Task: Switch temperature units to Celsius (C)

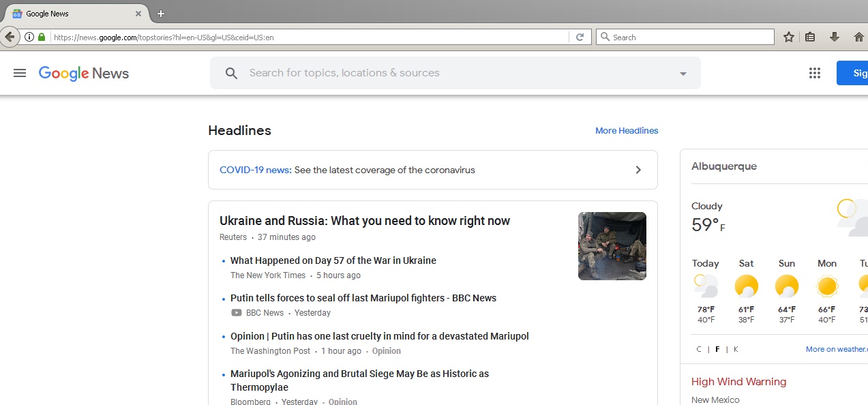Action: (699, 349)
